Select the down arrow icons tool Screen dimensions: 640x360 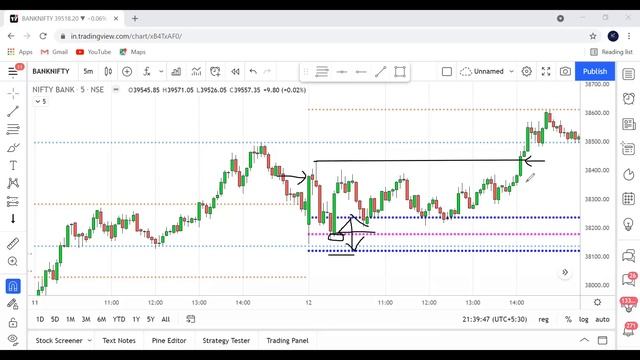(13, 219)
